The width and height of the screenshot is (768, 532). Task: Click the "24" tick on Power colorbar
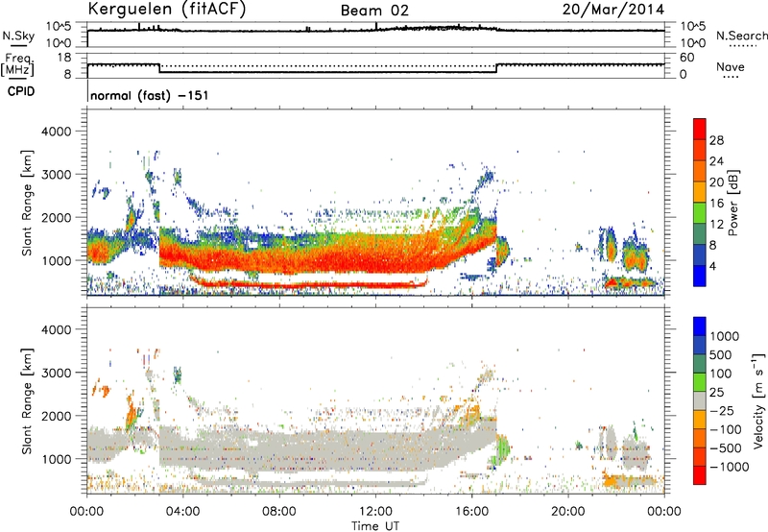(716, 161)
